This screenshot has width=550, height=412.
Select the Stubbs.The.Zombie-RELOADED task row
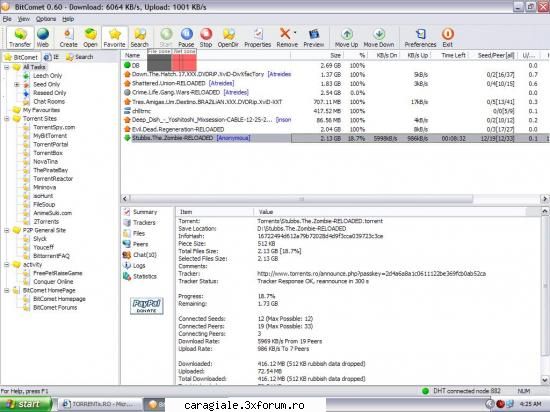tap(335, 138)
